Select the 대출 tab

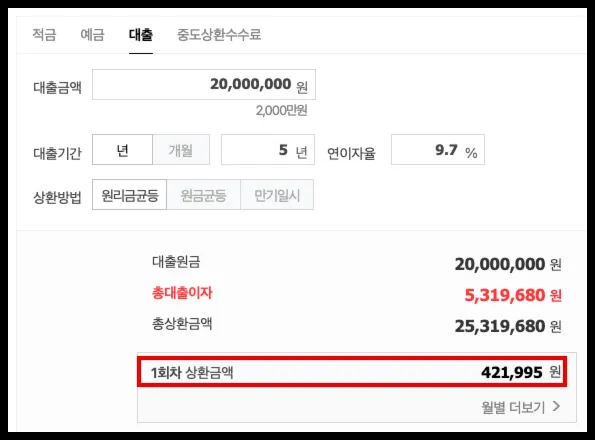tap(141, 35)
